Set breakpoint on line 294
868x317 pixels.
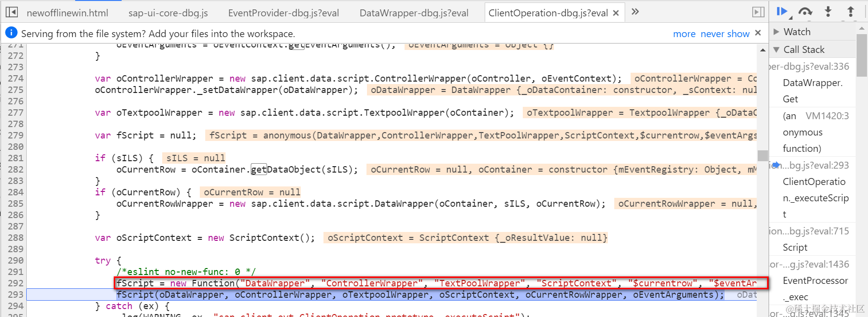pos(15,306)
